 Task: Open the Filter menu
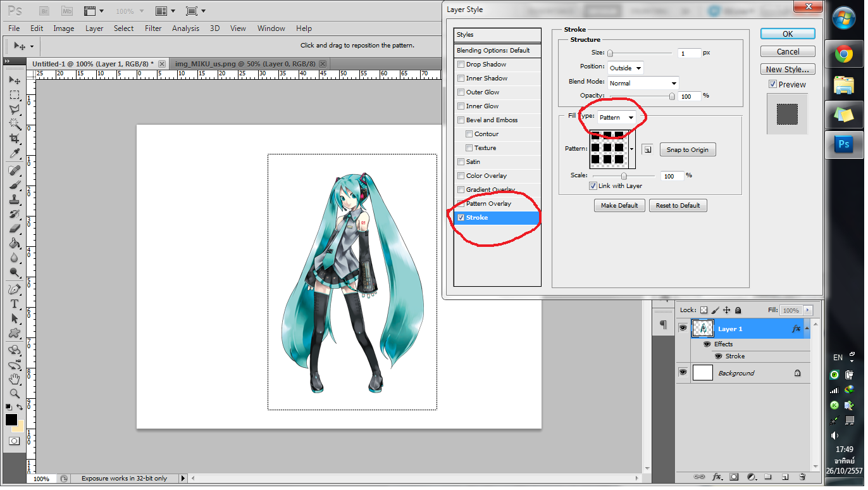click(x=153, y=28)
